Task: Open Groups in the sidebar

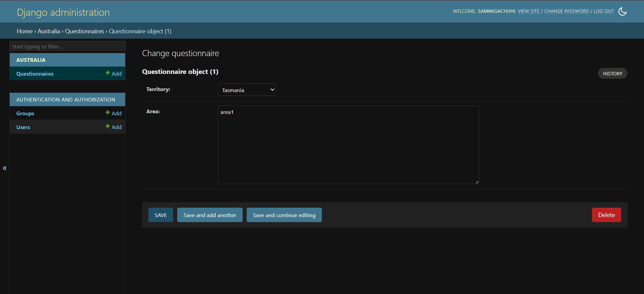Action: pyautogui.click(x=25, y=114)
